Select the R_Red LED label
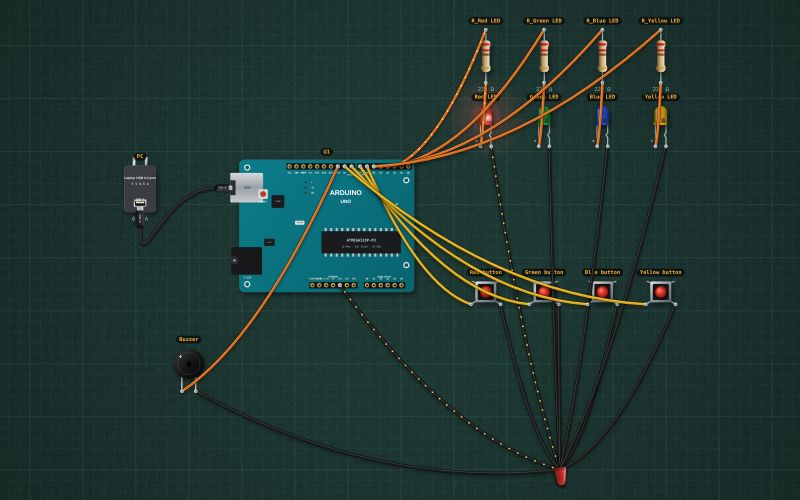The width and height of the screenshot is (800, 500). tap(486, 21)
